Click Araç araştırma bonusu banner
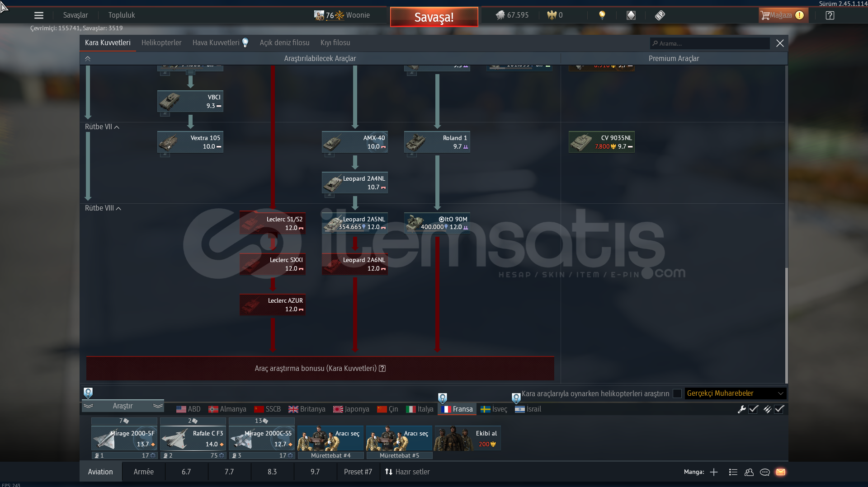 [x=320, y=369]
